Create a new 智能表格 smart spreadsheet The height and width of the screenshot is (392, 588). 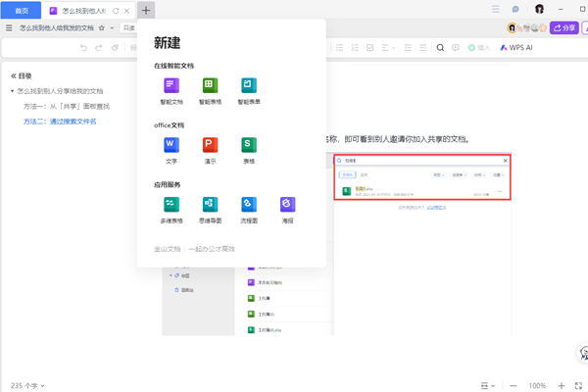tap(210, 90)
